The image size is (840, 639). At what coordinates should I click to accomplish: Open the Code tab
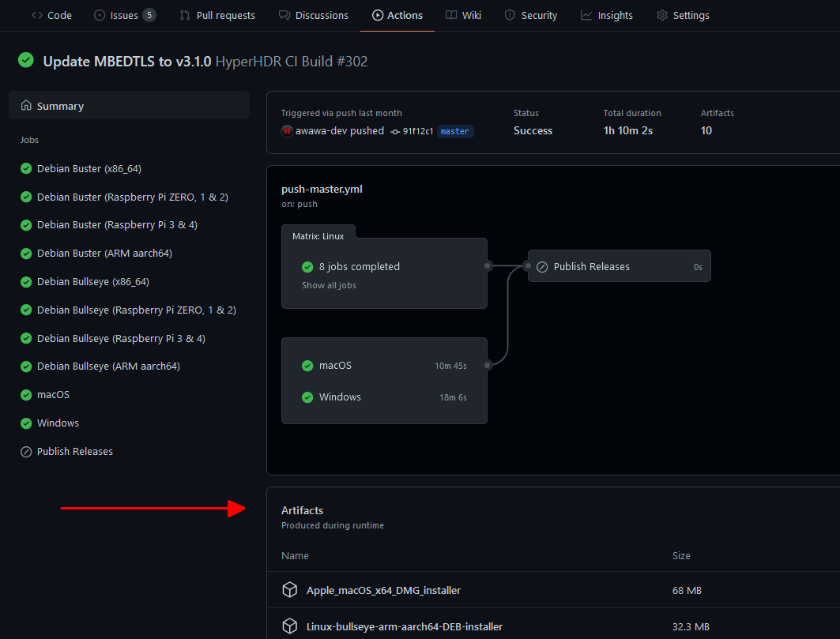click(51, 16)
